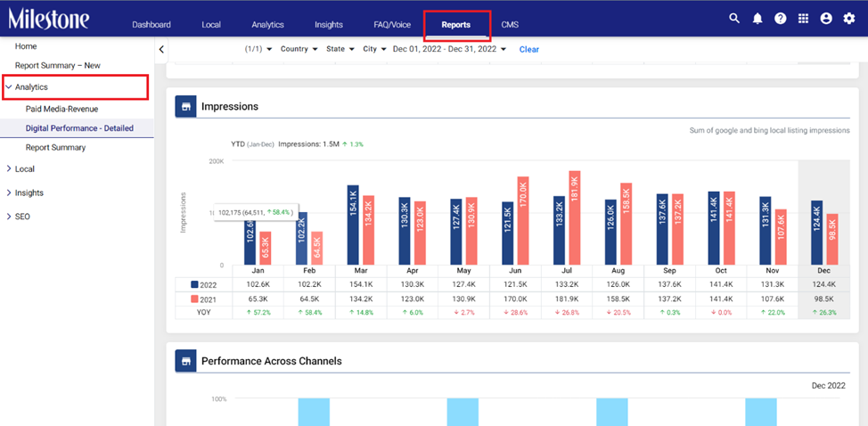Switch to the Reports tab
868x426 pixels.
pyautogui.click(x=456, y=25)
